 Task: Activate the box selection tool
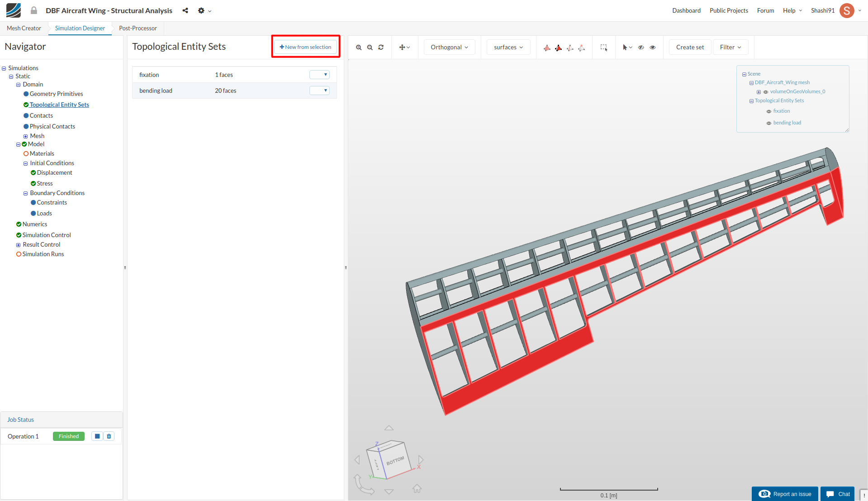point(604,48)
